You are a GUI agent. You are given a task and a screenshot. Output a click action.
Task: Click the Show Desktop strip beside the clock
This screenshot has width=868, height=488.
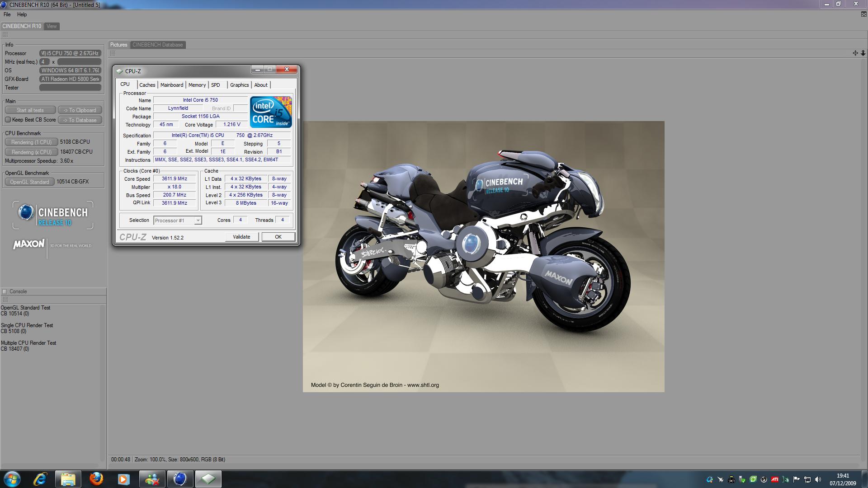[864, 479]
